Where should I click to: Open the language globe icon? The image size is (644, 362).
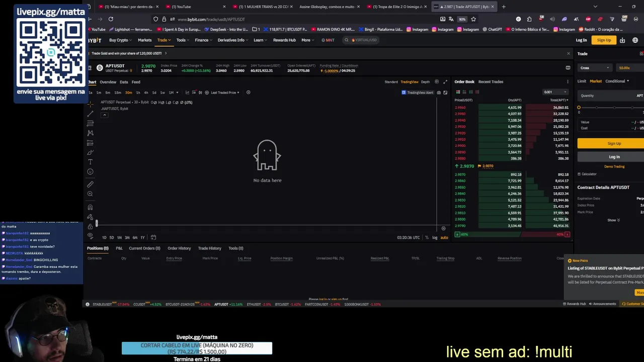635,40
